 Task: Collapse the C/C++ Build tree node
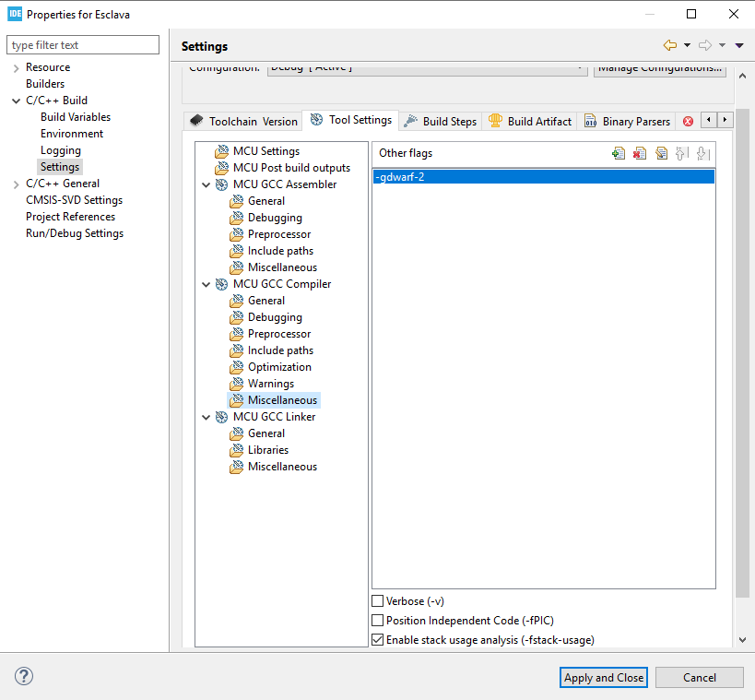click(17, 101)
